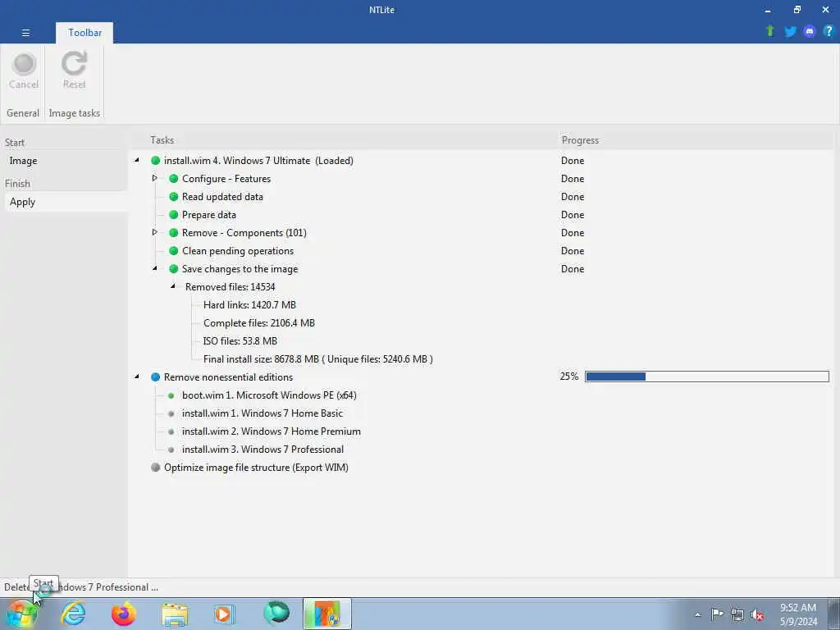Collapse the Save changes to the image node
840x630 pixels.
pyautogui.click(x=155, y=268)
